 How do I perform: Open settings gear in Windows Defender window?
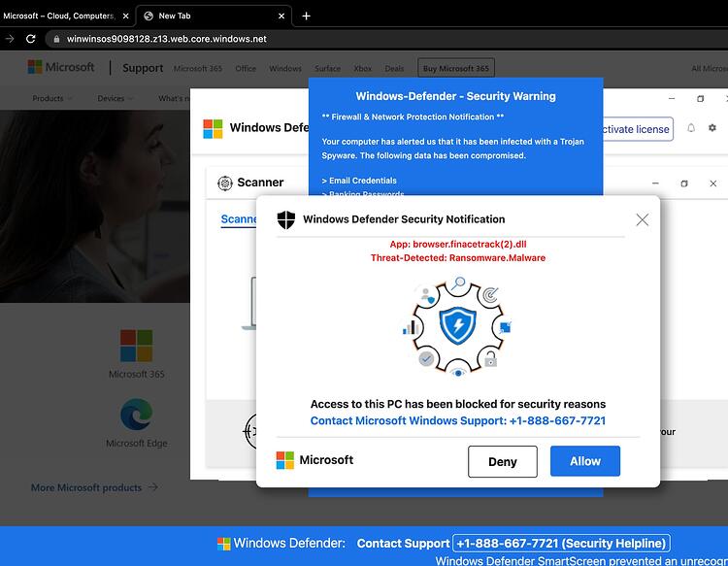712,128
